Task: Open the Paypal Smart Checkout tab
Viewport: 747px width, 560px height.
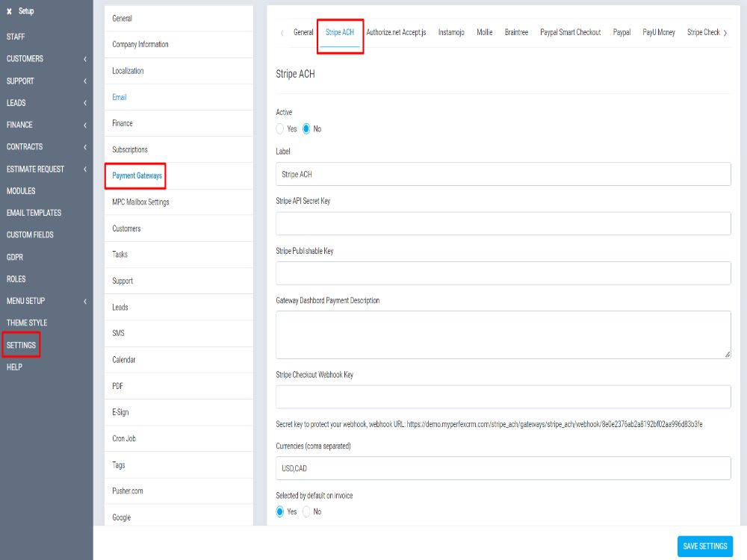Action: pyautogui.click(x=571, y=32)
